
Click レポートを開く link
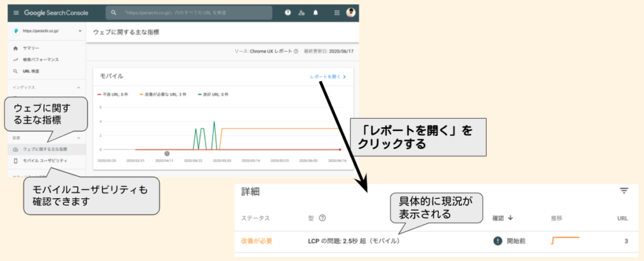pyautogui.click(x=327, y=77)
